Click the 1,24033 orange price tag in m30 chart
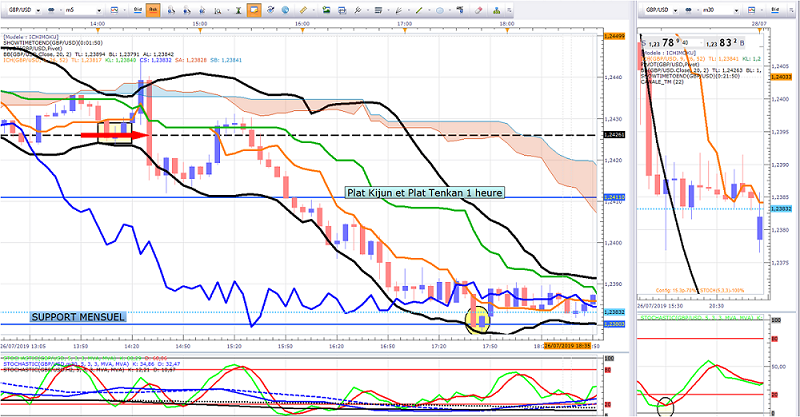The height and width of the screenshot is (417, 800). click(x=781, y=77)
